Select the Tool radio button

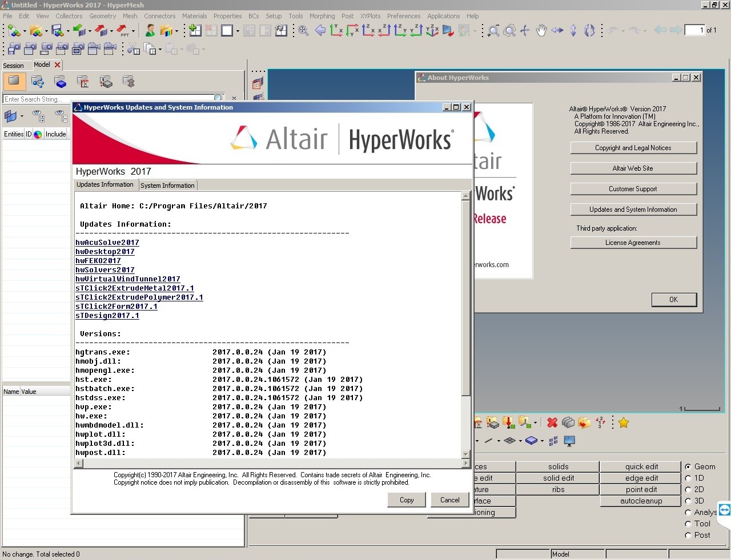click(x=688, y=523)
